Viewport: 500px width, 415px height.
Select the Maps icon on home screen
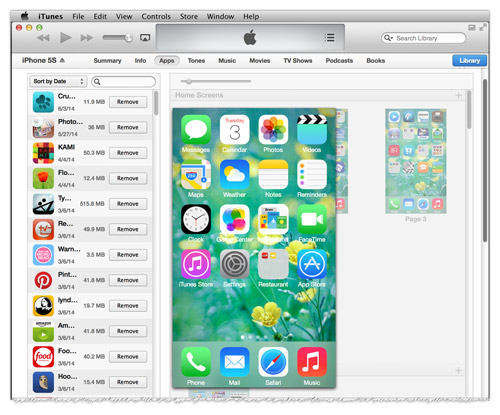(x=196, y=174)
